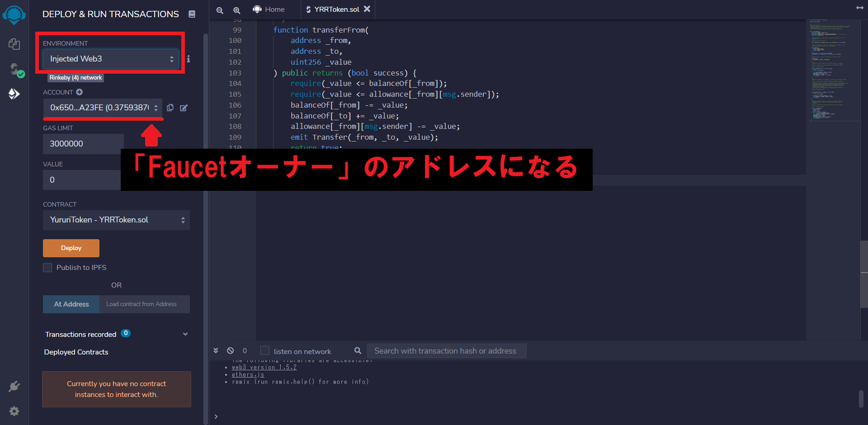The height and width of the screenshot is (425, 868).
Task: Copy the account address to clipboard
Action: coord(170,108)
